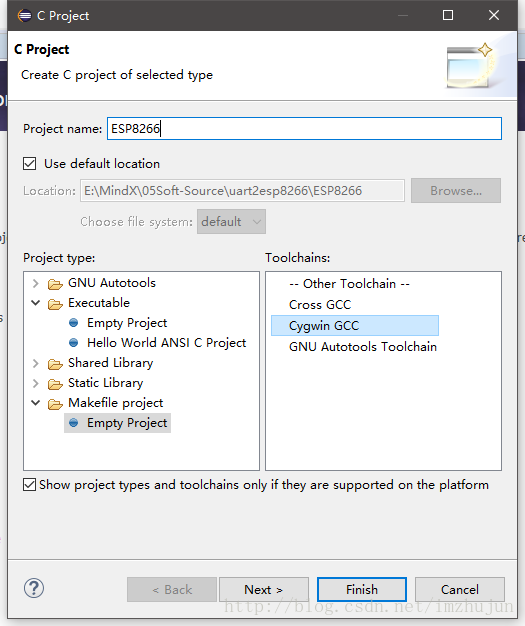
Task: Select GNU Autotools Toolchain entry
Action: [x=363, y=347]
